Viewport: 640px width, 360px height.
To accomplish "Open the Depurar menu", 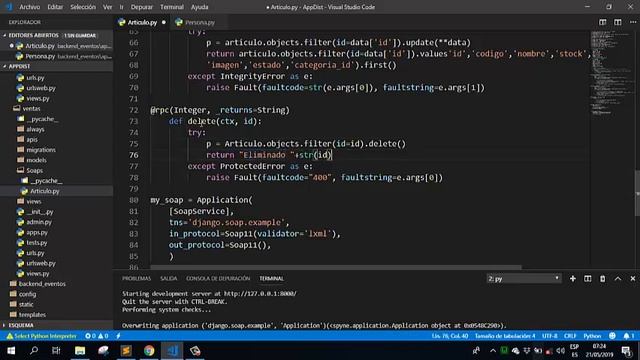I will point(142,7).
